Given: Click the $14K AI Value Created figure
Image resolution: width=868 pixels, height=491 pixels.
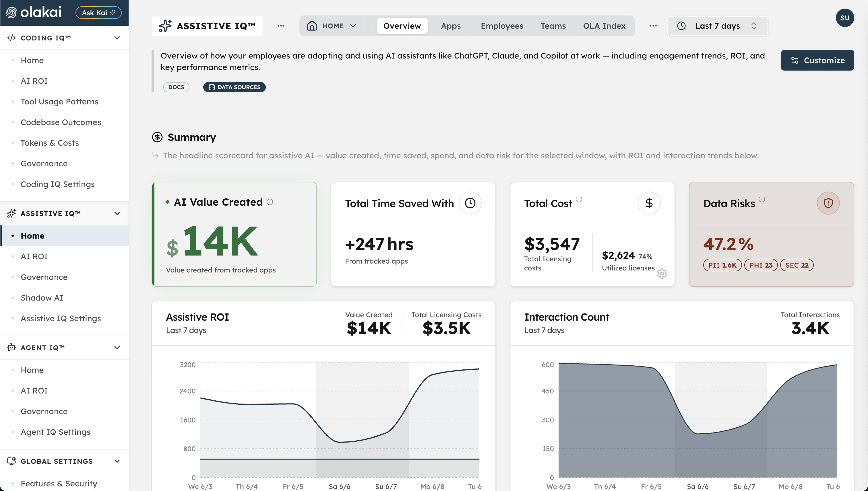Looking at the screenshot, I should 213,242.
